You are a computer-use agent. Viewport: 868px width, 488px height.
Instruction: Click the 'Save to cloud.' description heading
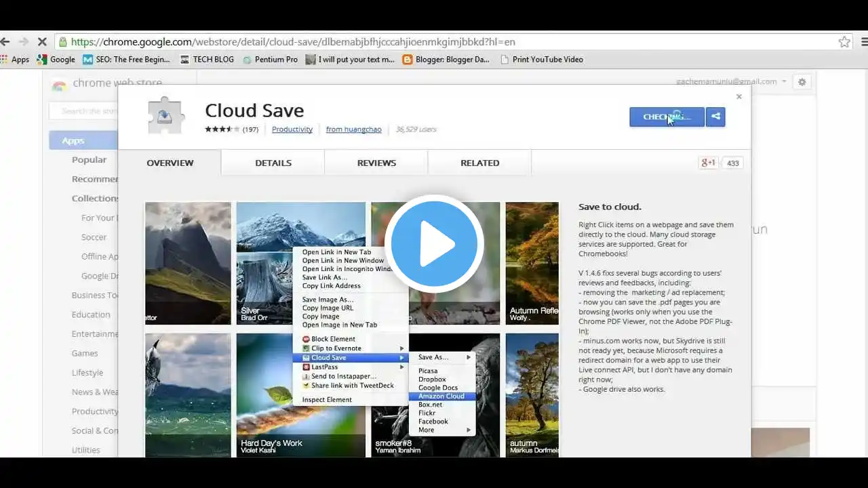[x=610, y=207]
